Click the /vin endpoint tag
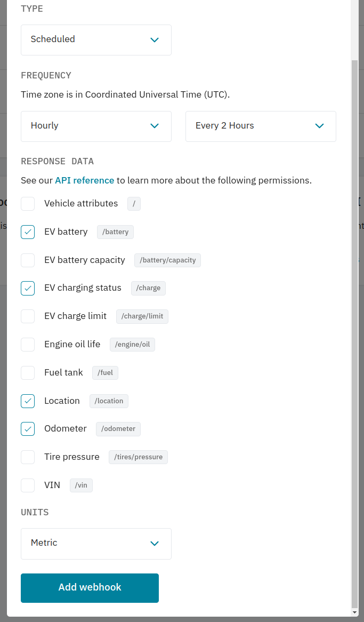This screenshot has height=622, width=364. coord(82,485)
